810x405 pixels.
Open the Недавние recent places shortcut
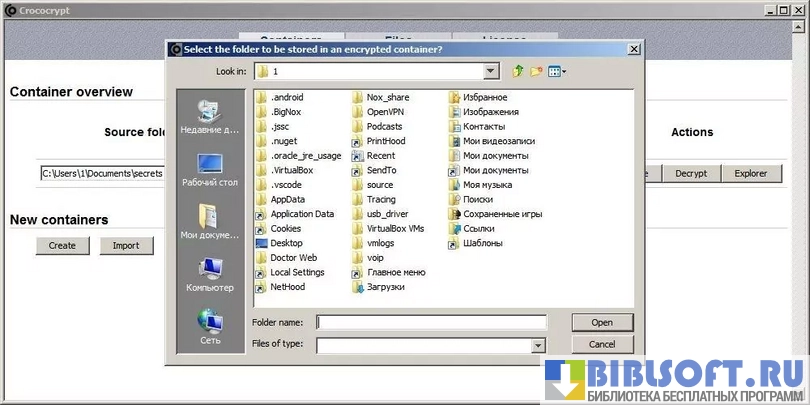pos(210,116)
